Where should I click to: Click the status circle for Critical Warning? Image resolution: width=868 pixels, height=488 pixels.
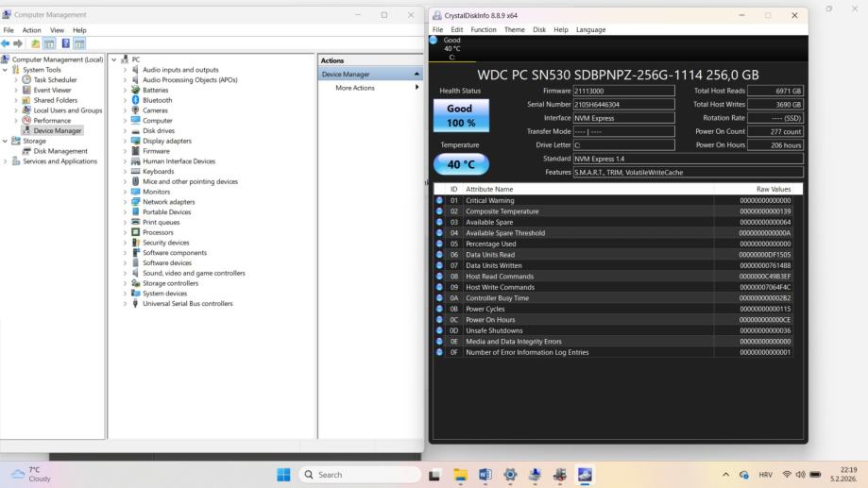[x=439, y=200]
